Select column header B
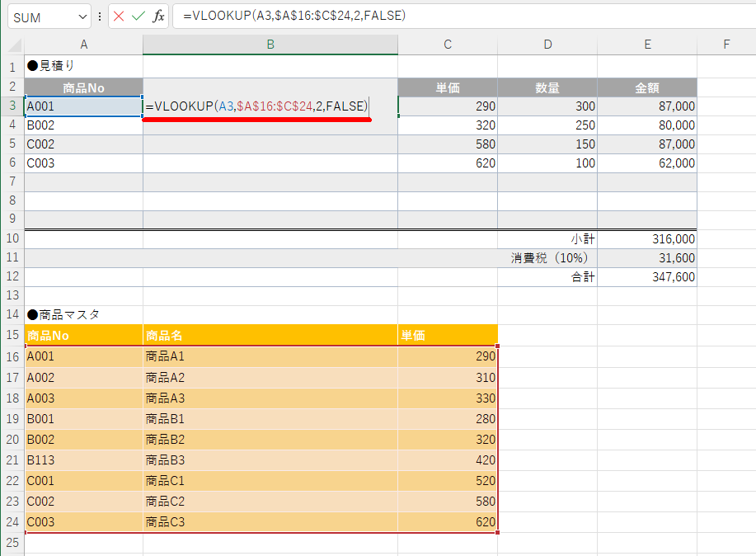 (270, 45)
